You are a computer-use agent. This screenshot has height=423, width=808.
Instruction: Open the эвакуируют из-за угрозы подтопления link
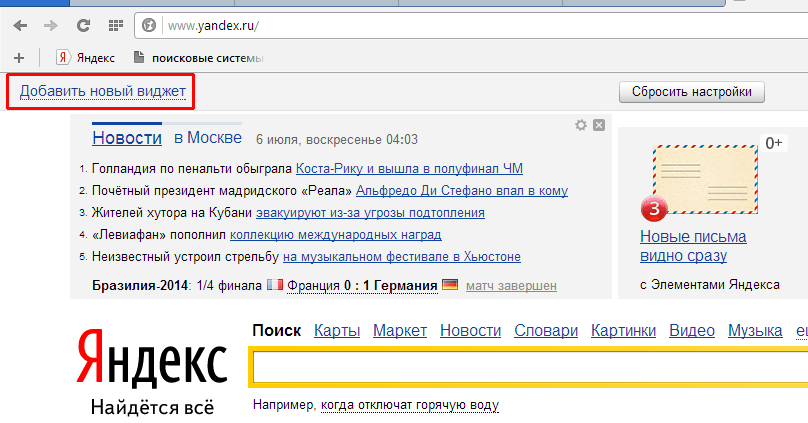point(370,213)
